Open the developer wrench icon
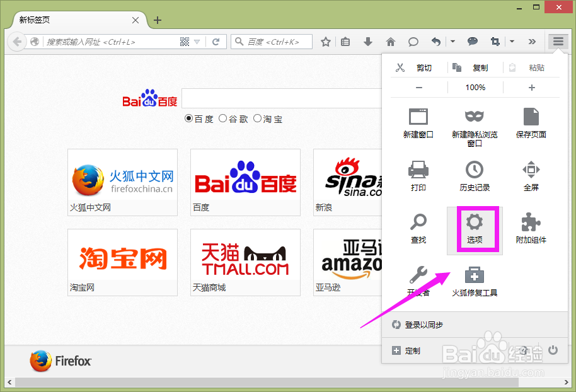 pyautogui.click(x=418, y=274)
